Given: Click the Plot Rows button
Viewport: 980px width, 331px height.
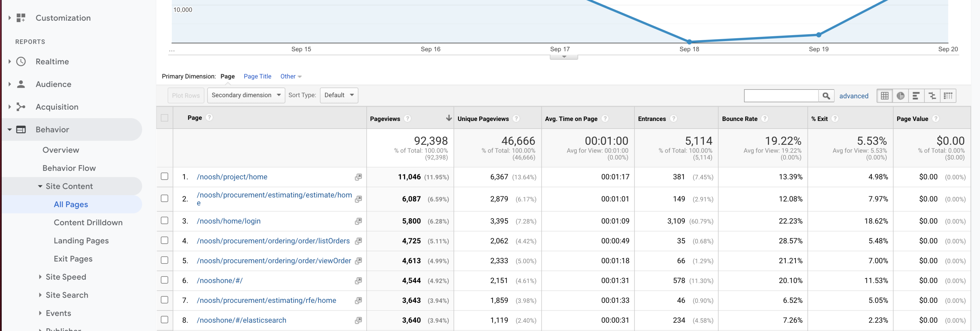Looking at the screenshot, I should [186, 96].
